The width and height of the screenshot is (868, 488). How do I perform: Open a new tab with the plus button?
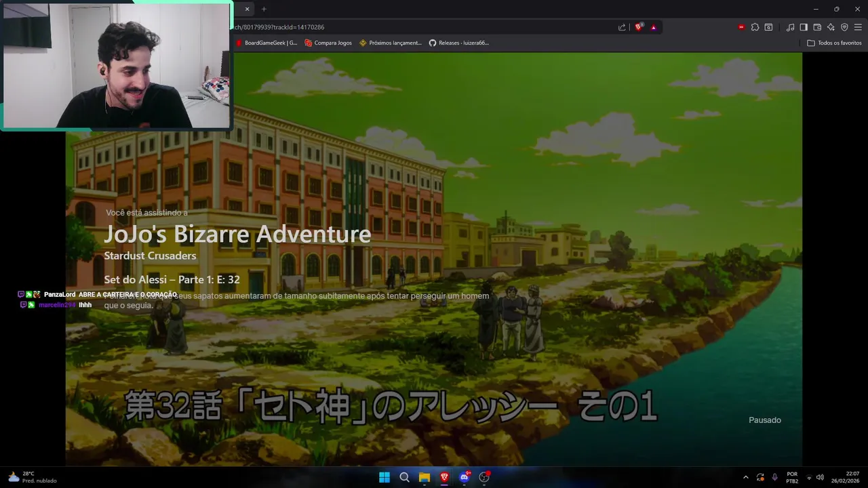[x=264, y=9]
